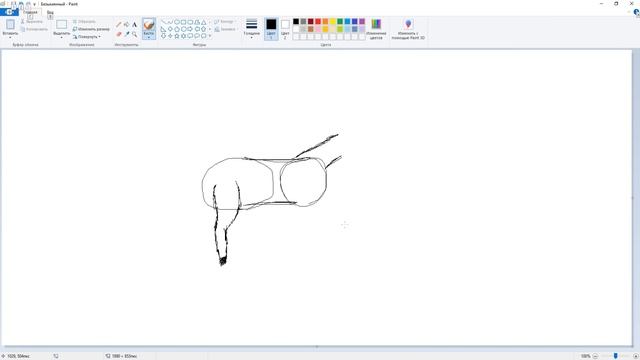Select the Pencil tool
The height and width of the screenshot is (360, 640).
119,24
